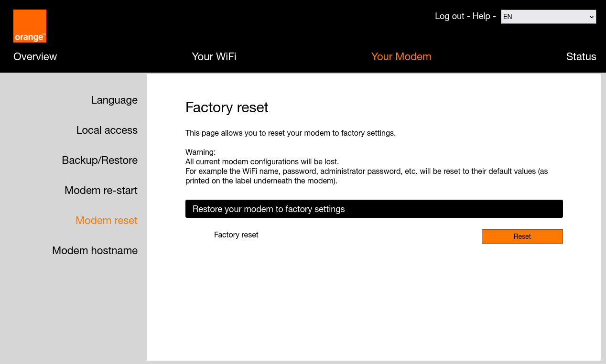This screenshot has height=364, width=606.
Task: Open the Help link
Action: click(x=481, y=16)
